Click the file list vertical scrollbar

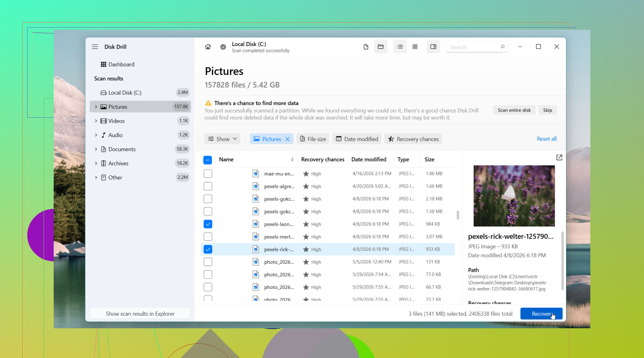(458, 215)
